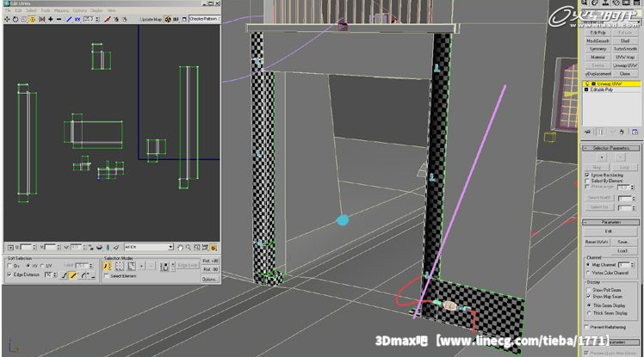644x357 pixels.
Task: Click the XY axis constraint icon
Action: click(77, 19)
